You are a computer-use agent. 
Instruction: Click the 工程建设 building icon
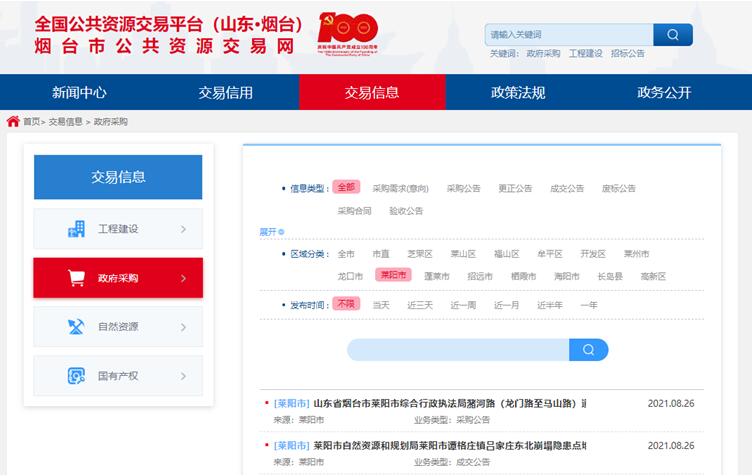(x=76, y=229)
